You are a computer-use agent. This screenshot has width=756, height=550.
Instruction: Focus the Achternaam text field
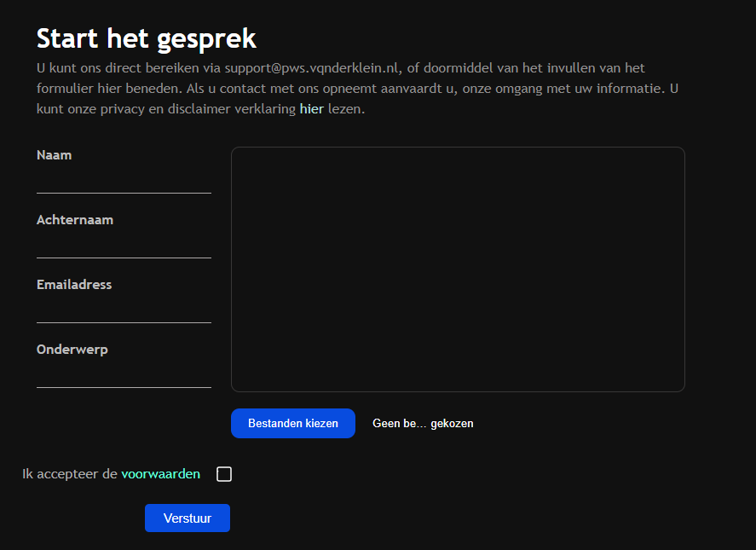pyautogui.click(x=124, y=245)
